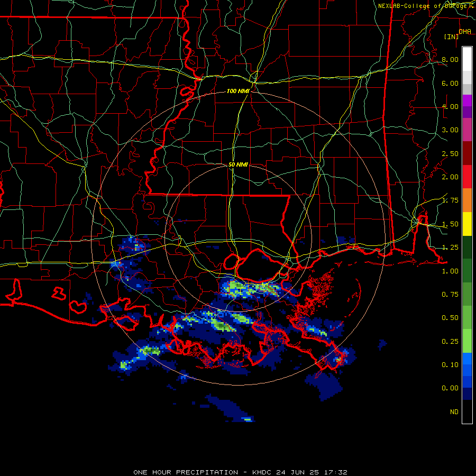Click the magenta swatch above 4.00
The image size is (476, 476).
[467, 100]
